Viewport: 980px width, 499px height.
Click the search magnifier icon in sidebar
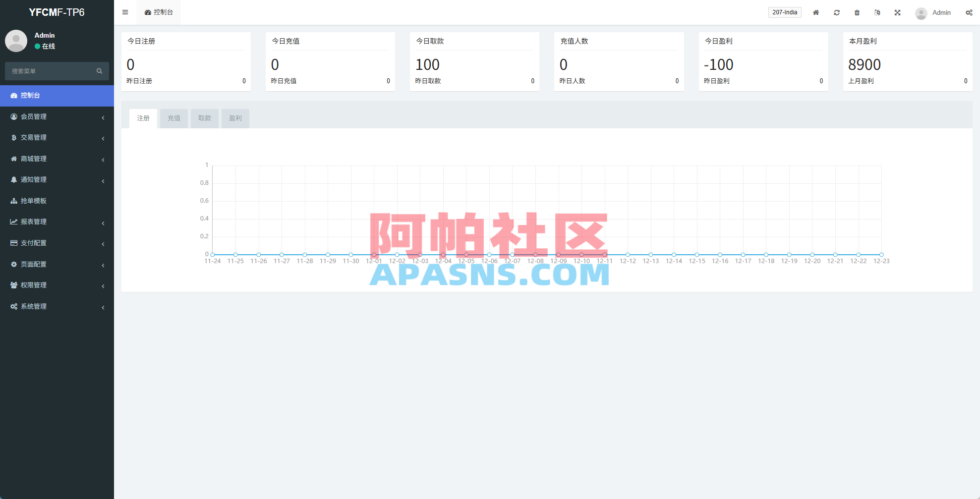click(x=99, y=71)
